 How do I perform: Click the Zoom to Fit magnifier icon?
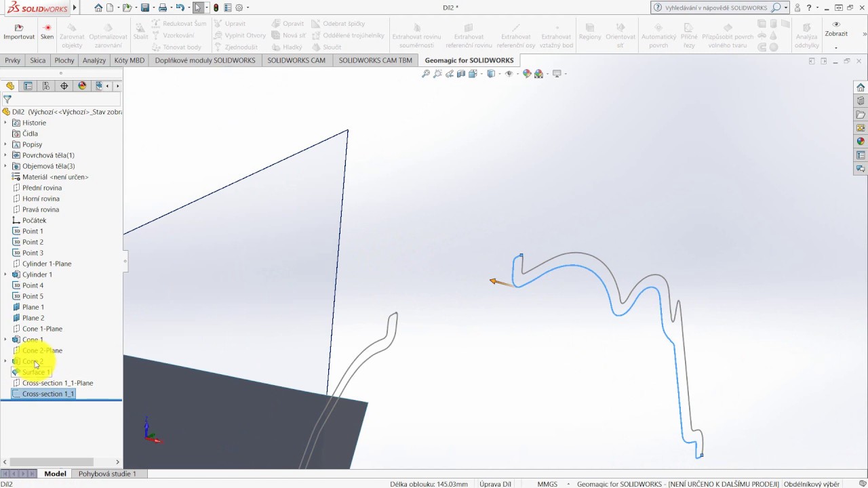(x=426, y=74)
